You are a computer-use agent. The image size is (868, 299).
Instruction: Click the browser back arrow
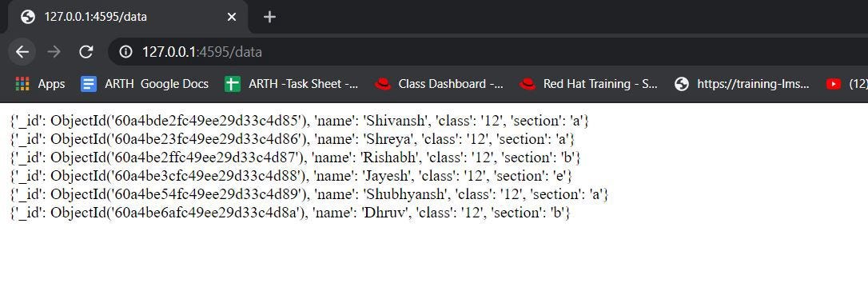(22, 52)
